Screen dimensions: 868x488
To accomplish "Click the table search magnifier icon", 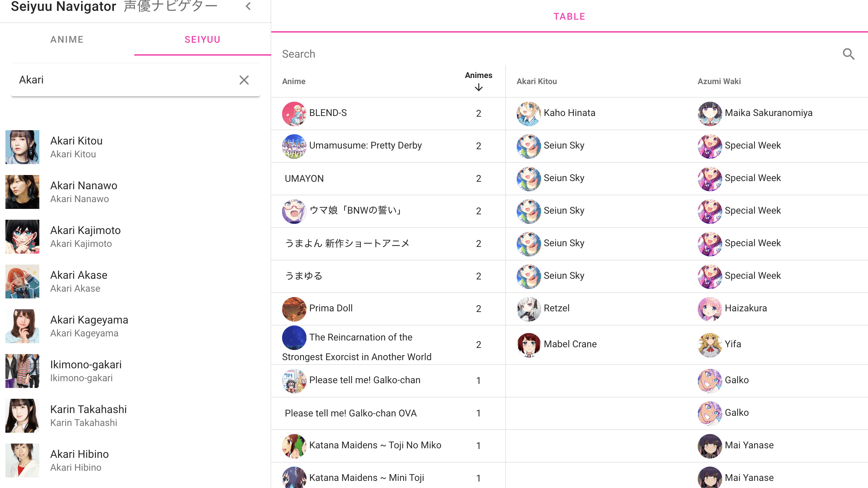I will tap(849, 54).
